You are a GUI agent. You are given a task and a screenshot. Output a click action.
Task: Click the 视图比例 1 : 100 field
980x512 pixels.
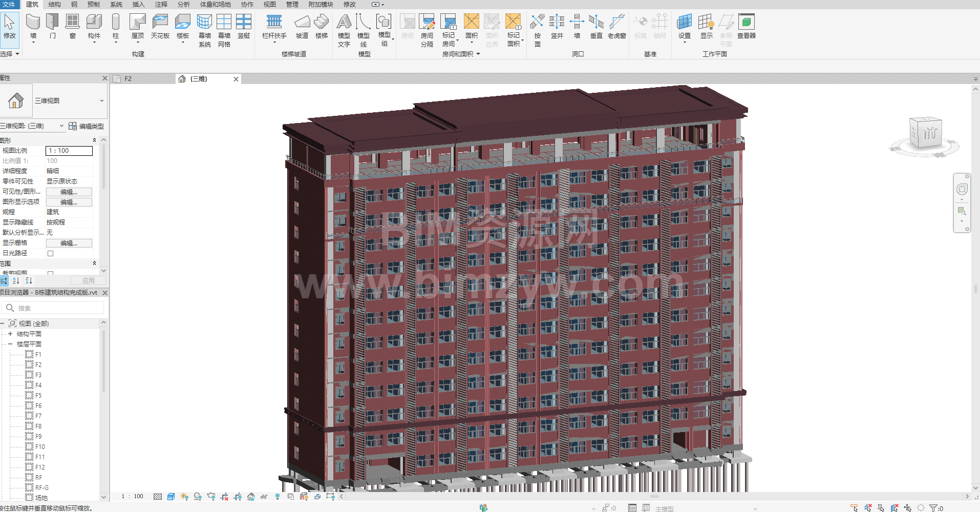pyautogui.click(x=69, y=151)
